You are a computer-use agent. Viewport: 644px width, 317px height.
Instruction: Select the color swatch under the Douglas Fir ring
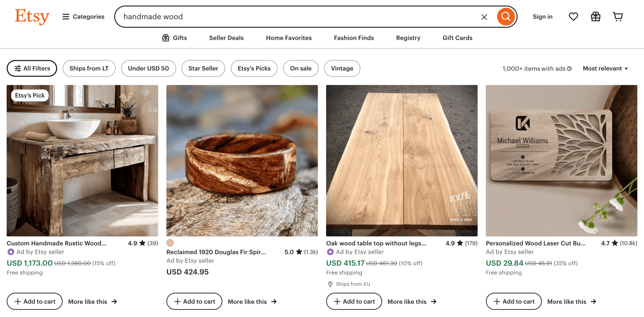point(170,242)
